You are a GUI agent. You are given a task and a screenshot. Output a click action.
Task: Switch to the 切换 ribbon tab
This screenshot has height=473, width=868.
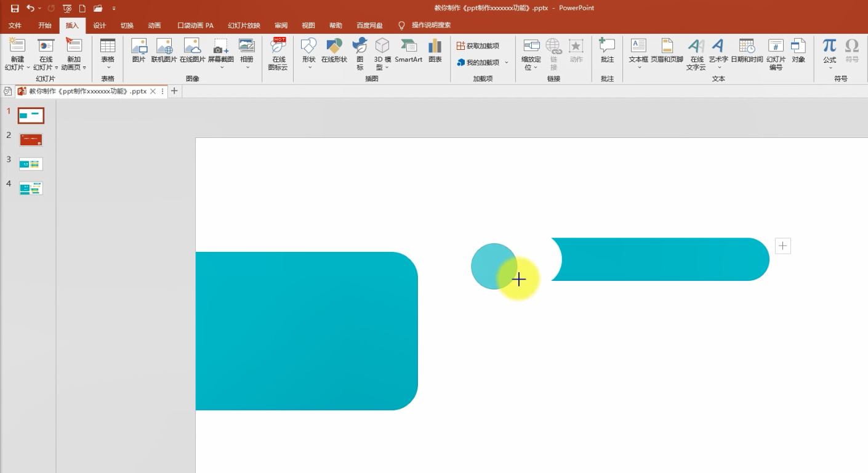127,25
